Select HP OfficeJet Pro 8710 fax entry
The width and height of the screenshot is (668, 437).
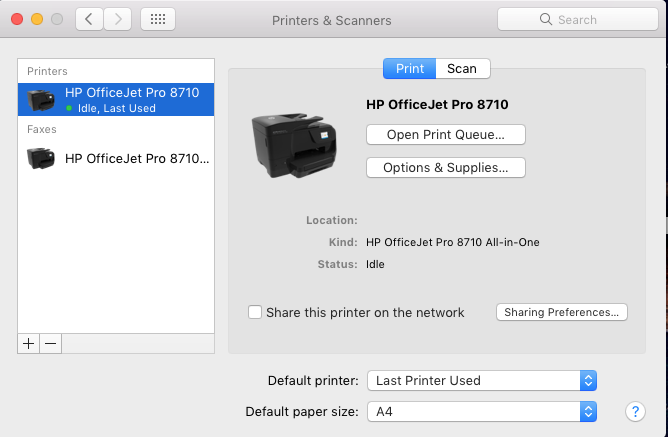pos(116,158)
